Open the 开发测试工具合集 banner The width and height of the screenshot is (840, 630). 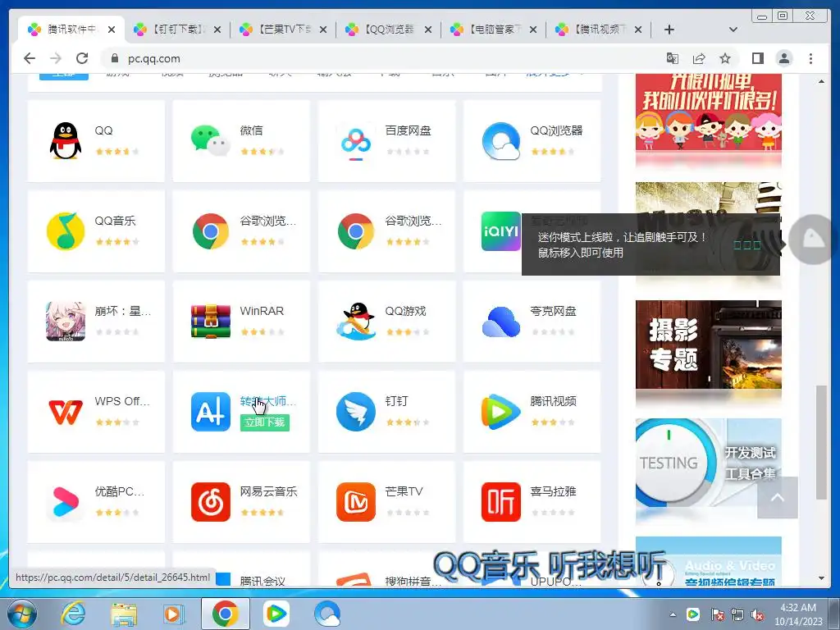pyautogui.click(x=708, y=463)
